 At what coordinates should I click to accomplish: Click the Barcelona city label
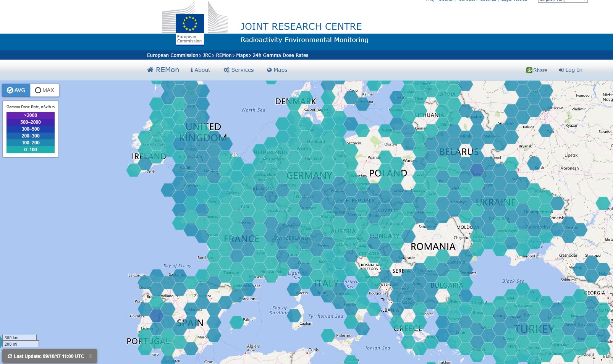tap(248, 299)
